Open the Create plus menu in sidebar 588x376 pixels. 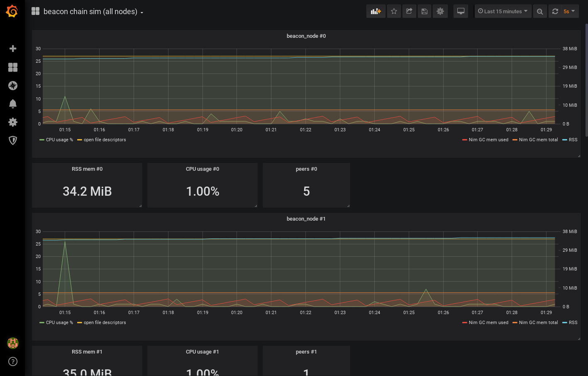click(13, 49)
